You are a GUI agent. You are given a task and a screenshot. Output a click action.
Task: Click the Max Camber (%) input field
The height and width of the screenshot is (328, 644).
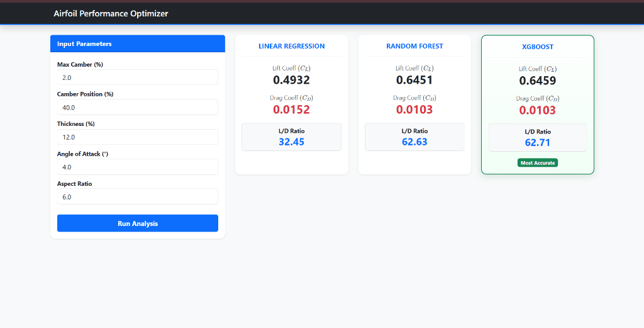coord(138,77)
